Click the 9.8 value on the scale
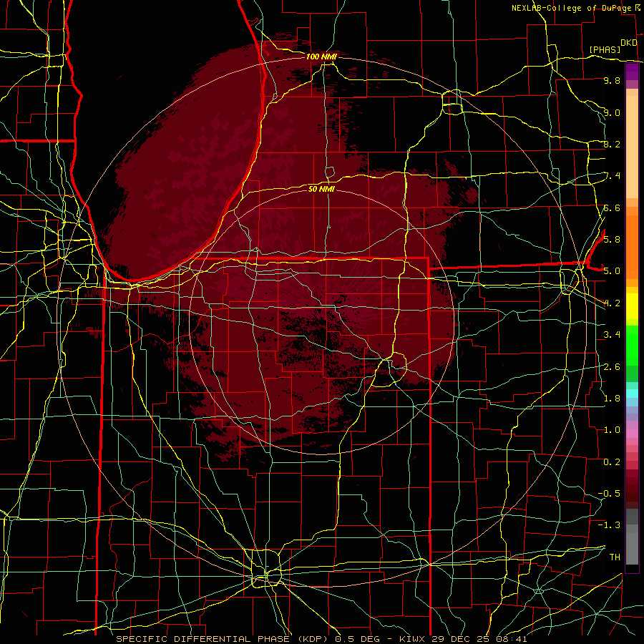The height and width of the screenshot is (644, 644). (612, 80)
